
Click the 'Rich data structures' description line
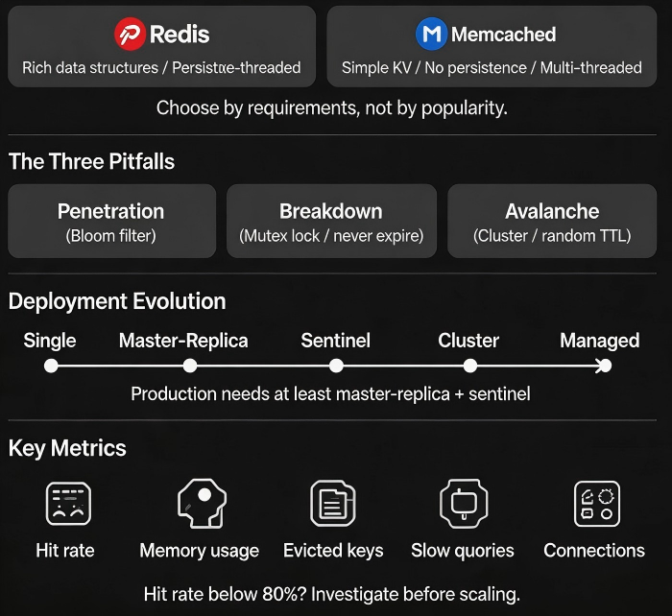click(x=161, y=68)
